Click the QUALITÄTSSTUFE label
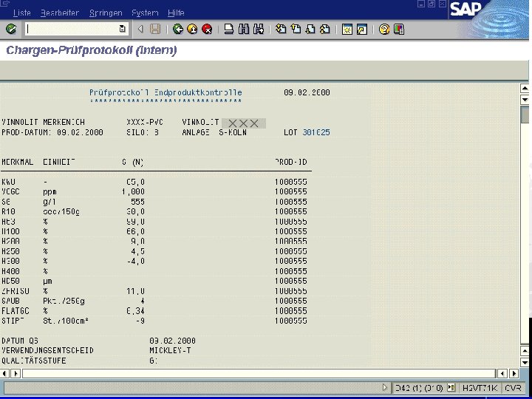Screen dimensions: 532x399 coord(34,361)
